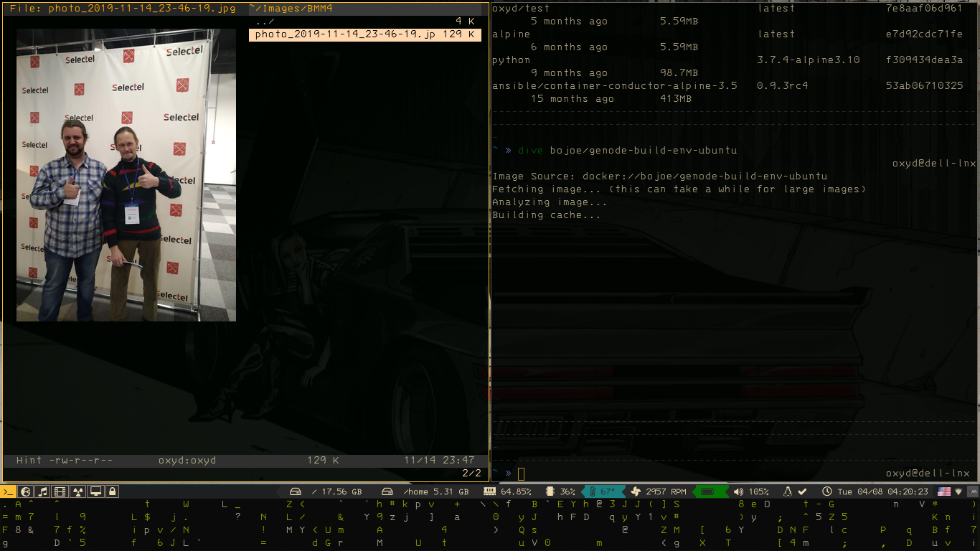Click the /home 5.31 GB value
Viewport: 980px width, 551px height.
pyautogui.click(x=436, y=491)
